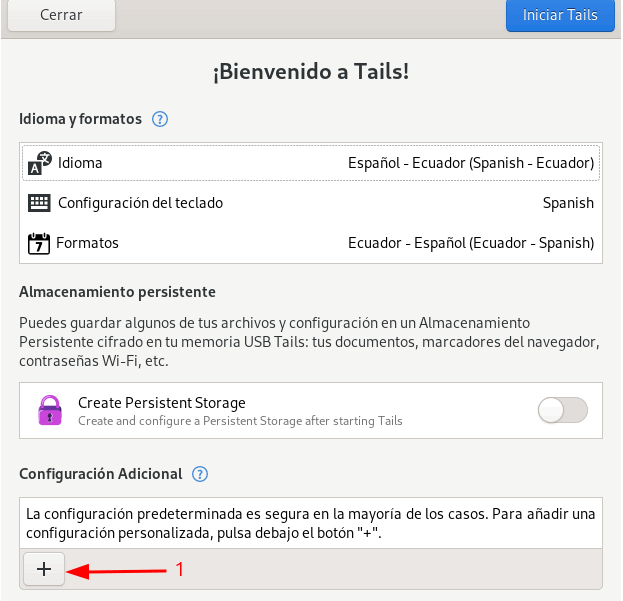The width and height of the screenshot is (623, 601).
Task: Click the ¡Bienvenido a Tails! heading
Action: point(311,72)
